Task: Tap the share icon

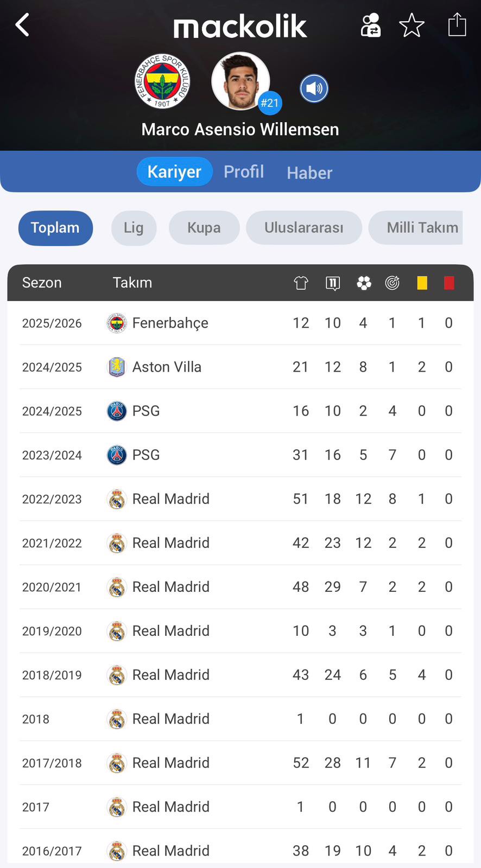Action: 457,25
